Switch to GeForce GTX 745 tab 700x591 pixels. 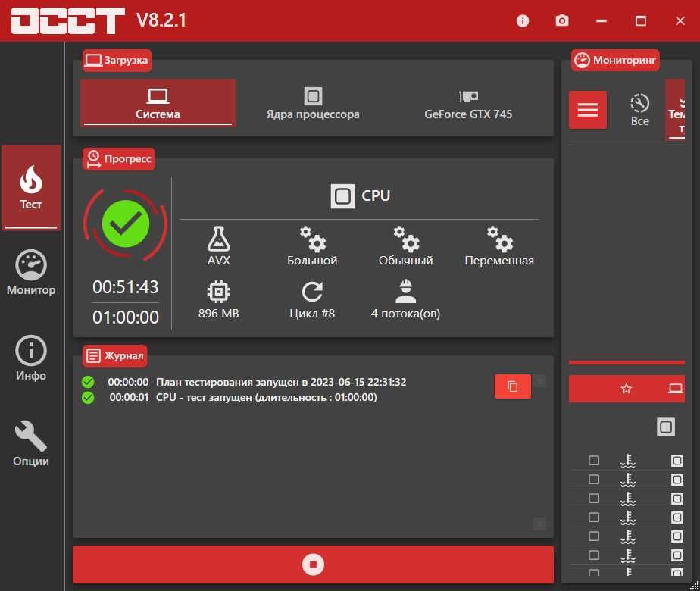pyautogui.click(x=468, y=103)
